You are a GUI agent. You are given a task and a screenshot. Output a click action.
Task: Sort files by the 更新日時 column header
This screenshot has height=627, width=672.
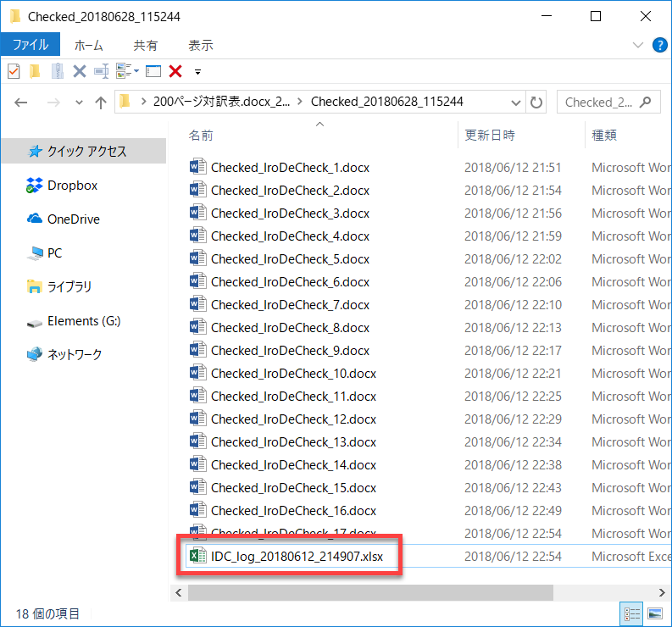pos(490,135)
